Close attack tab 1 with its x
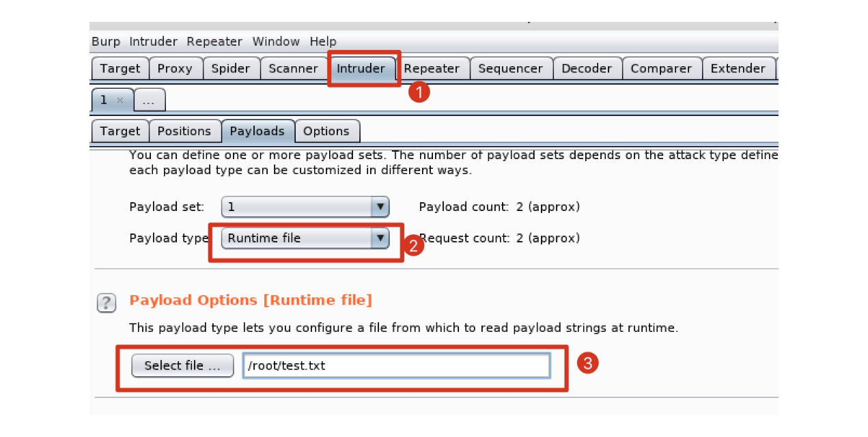Screen dimensions: 868x437 pos(120,100)
